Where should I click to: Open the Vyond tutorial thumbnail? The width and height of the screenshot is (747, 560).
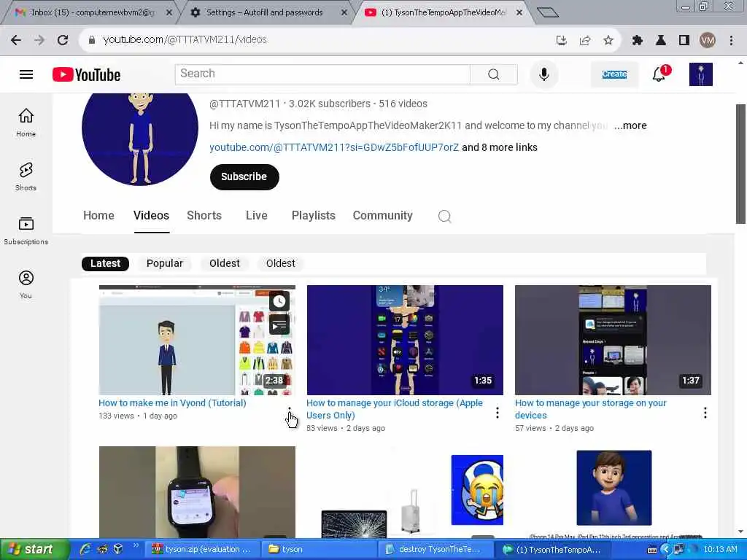coord(197,340)
